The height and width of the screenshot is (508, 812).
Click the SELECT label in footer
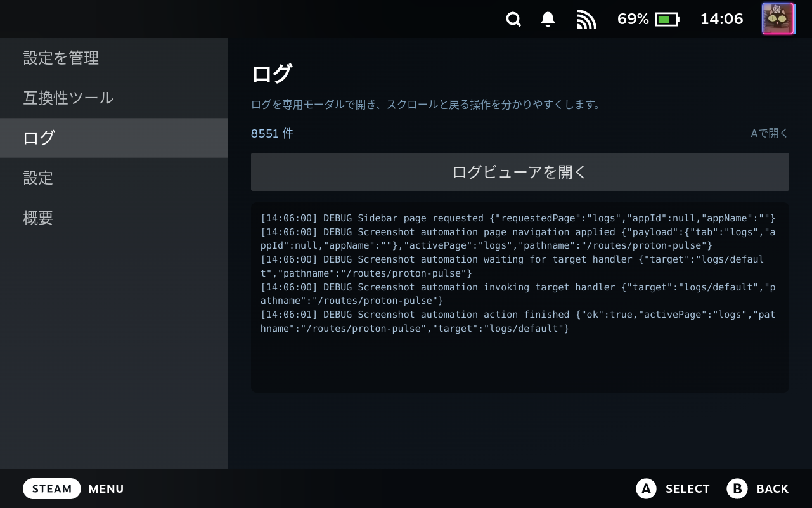(688, 489)
